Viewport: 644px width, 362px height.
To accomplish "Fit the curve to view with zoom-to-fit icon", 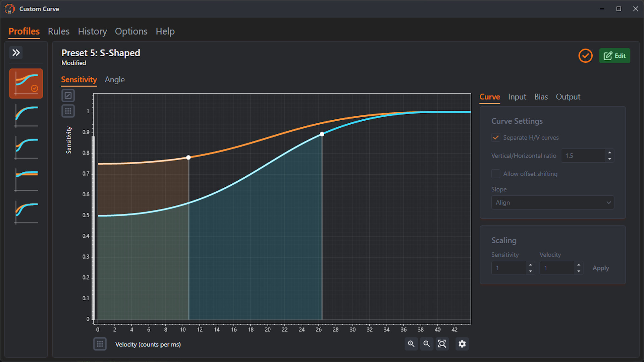I will point(442,344).
